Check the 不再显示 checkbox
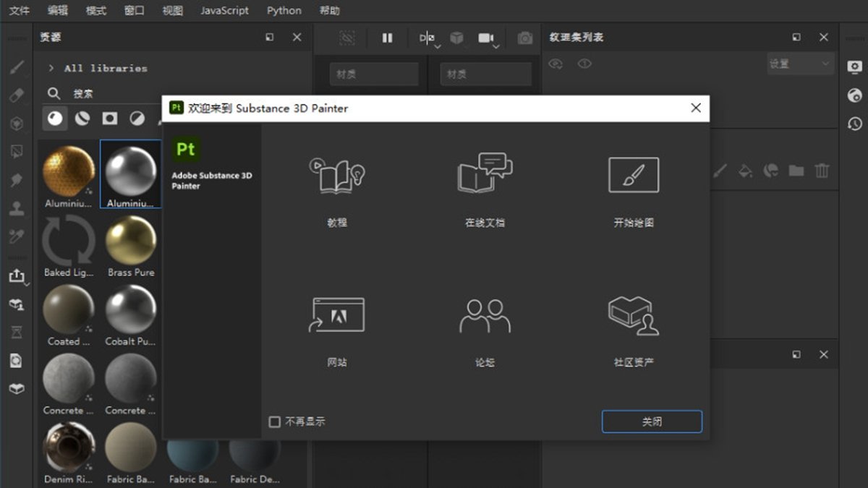This screenshot has width=868, height=488. tap(275, 421)
